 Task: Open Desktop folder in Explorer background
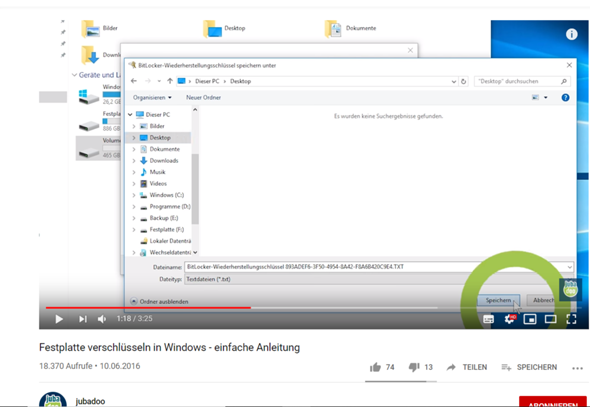[224, 29]
